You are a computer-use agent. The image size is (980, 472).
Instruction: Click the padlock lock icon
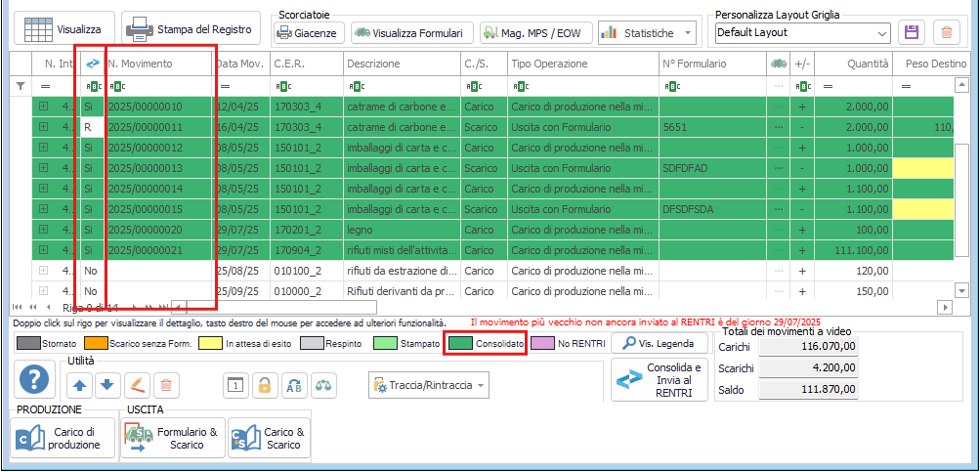click(x=263, y=385)
